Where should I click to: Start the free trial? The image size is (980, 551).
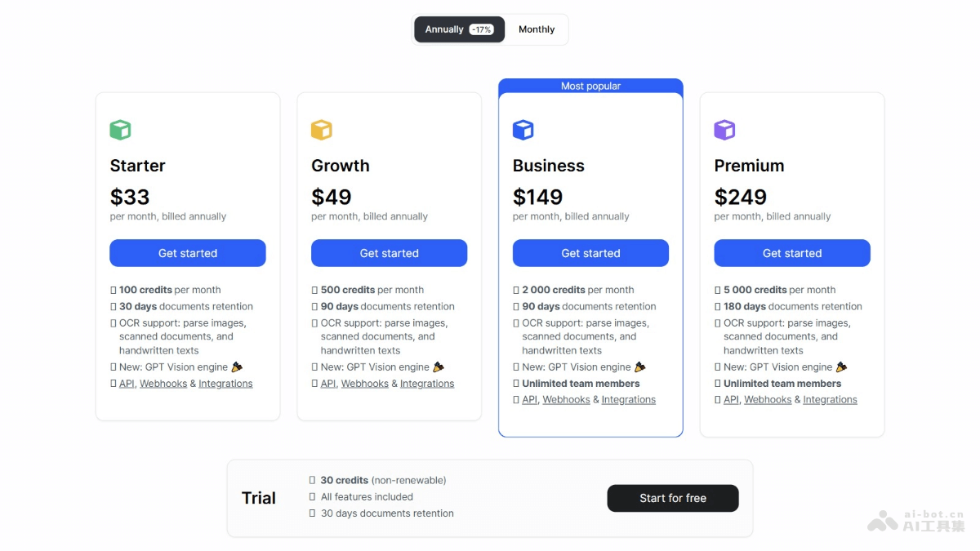672,498
